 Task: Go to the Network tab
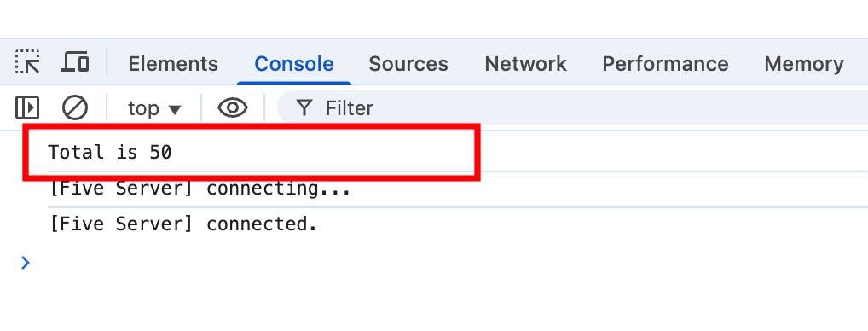coord(525,64)
